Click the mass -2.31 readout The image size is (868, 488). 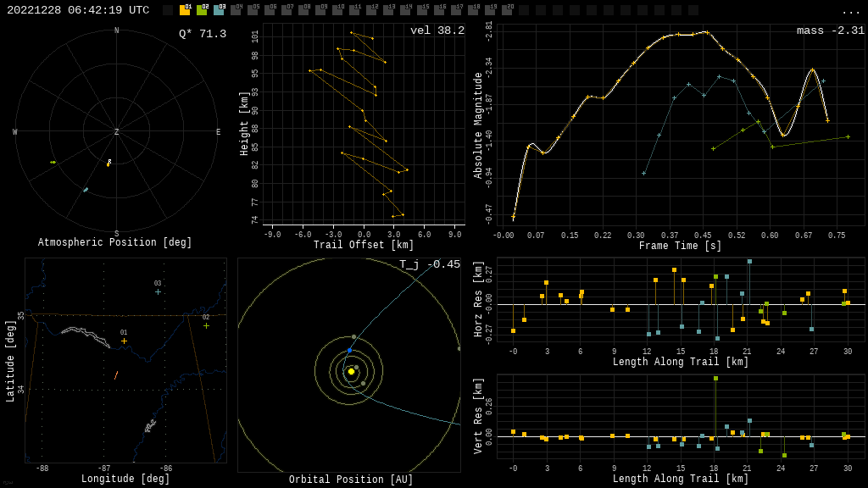pos(831,30)
